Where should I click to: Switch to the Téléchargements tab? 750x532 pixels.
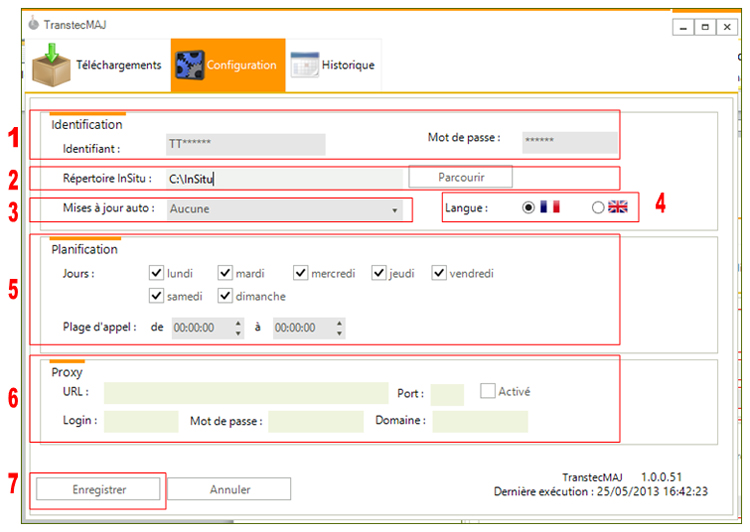(x=119, y=65)
